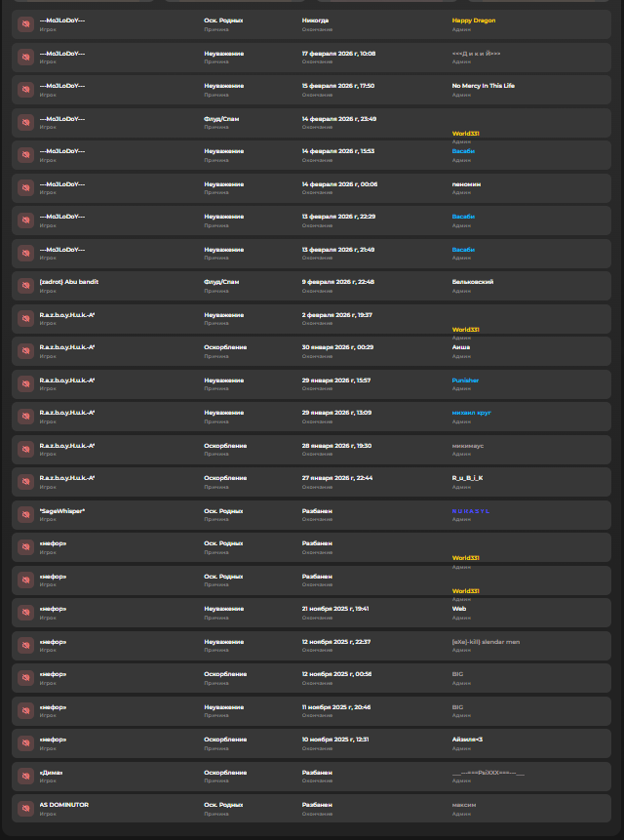624x840 pixels.
Task: Open the Punisher admin link
Action: (465, 380)
